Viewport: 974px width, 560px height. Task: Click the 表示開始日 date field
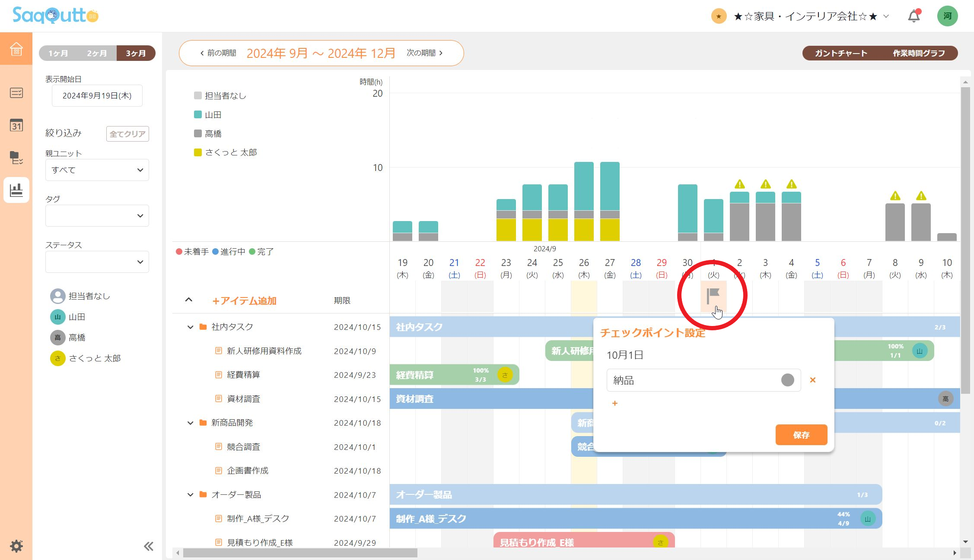click(x=97, y=96)
